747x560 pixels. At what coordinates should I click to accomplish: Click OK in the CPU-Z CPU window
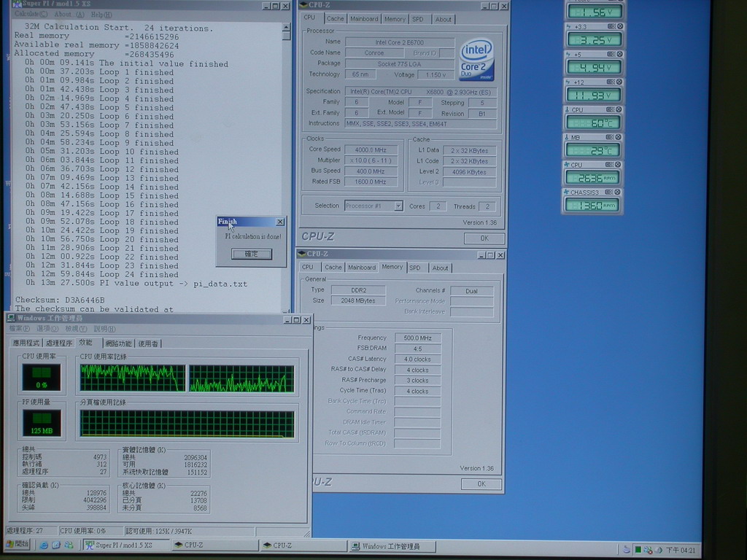pyautogui.click(x=484, y=238)
